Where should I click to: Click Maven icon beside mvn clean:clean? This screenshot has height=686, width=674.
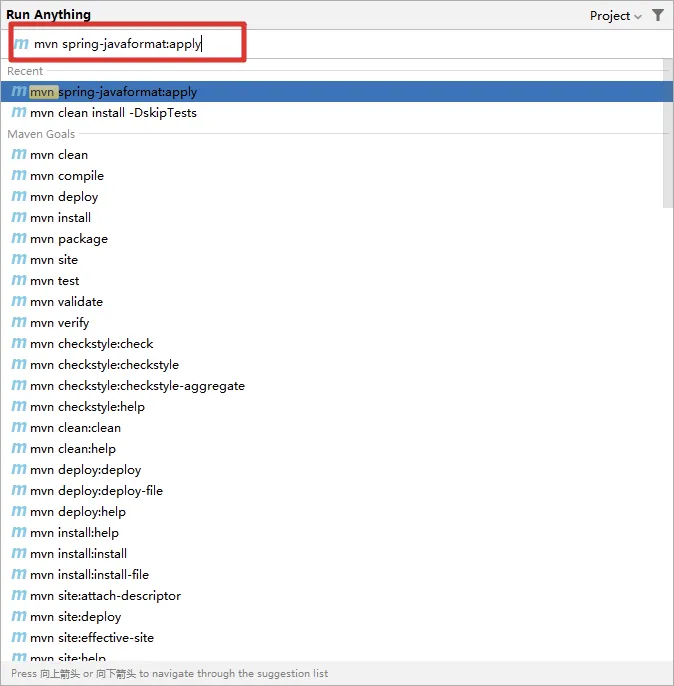19,427
